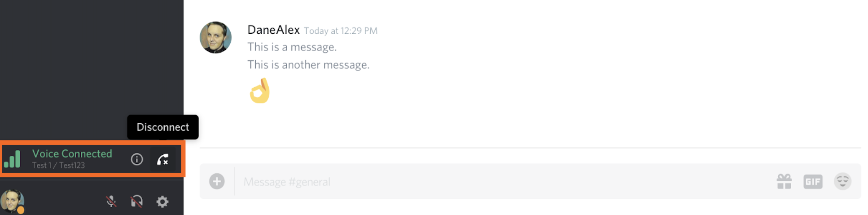Toggle microphone mute
Image resolution: width=868 pixels, height=215 pixels.
(111, 202)
